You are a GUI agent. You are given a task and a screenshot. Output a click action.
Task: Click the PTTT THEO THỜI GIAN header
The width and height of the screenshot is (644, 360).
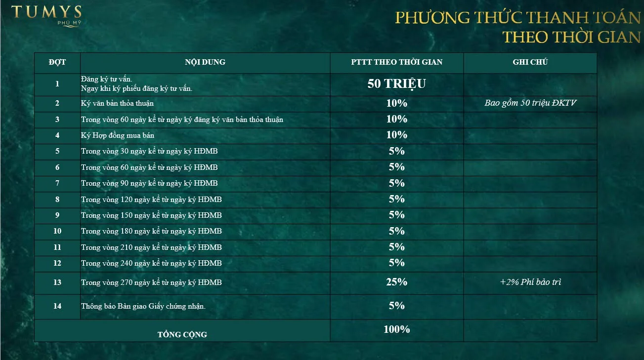coord(397,62)
